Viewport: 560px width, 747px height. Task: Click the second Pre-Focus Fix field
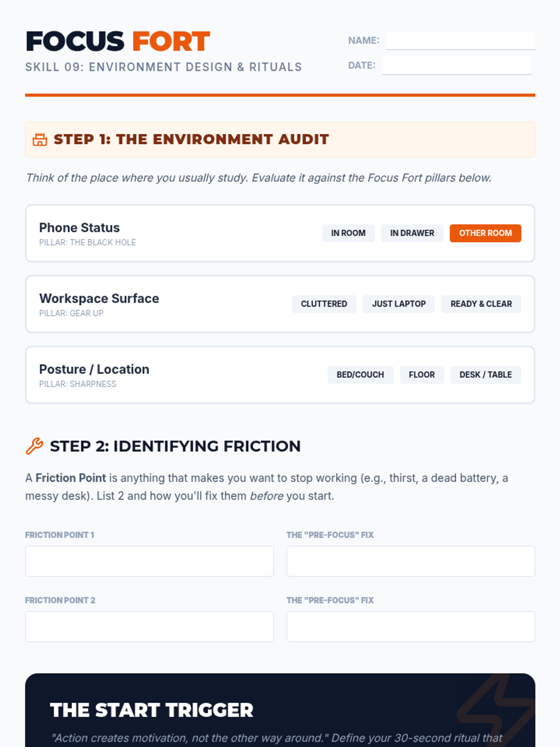tap(411, 627)
